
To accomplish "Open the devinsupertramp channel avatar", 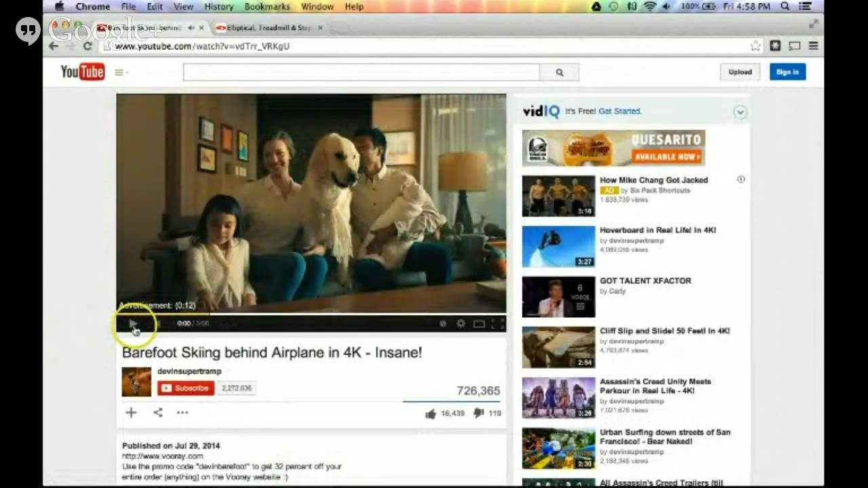I will tap(136, 382).
